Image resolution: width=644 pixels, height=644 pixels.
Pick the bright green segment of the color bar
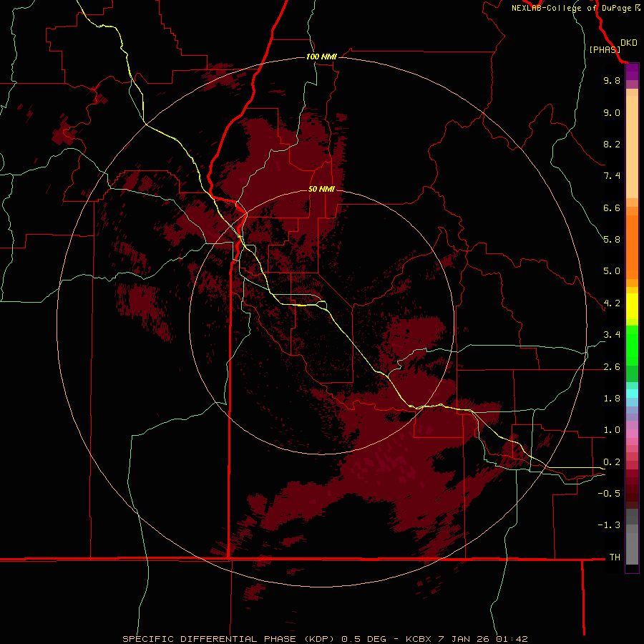(x=632, y=346)
